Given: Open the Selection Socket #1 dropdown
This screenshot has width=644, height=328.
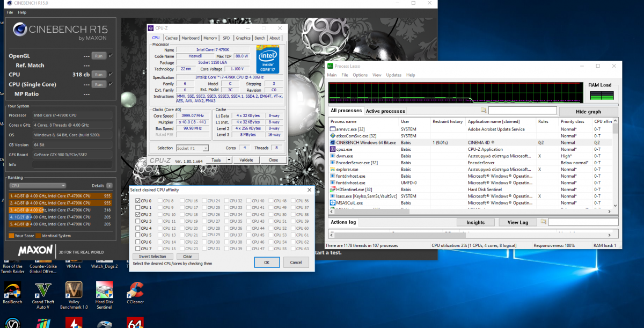Looking at the screenshot, I should tap(193, 148).
